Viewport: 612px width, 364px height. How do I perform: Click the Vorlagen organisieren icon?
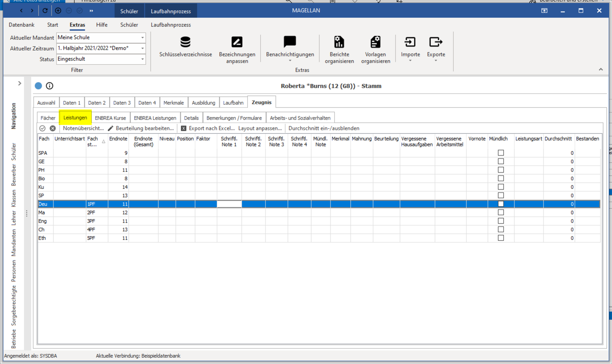coord(376,43)
